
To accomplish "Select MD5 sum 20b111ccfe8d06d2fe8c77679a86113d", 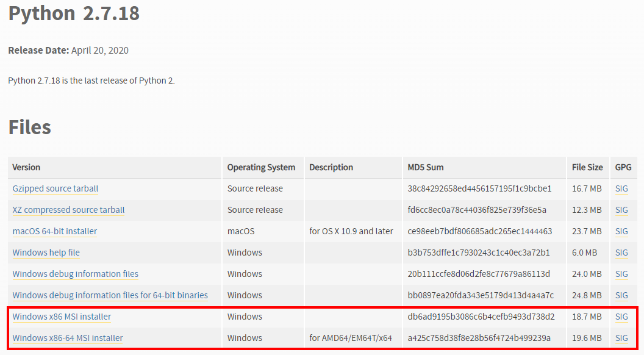I will [479, 274].
